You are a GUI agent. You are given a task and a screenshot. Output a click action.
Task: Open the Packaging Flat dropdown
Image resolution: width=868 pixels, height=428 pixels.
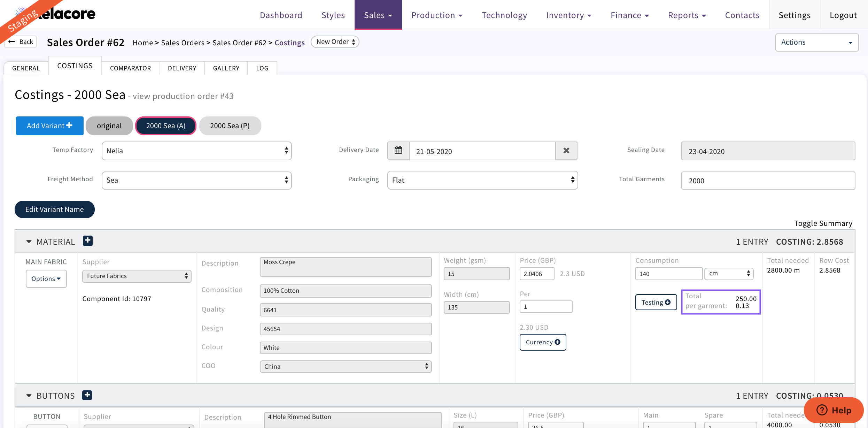click(x=482, y=180)
